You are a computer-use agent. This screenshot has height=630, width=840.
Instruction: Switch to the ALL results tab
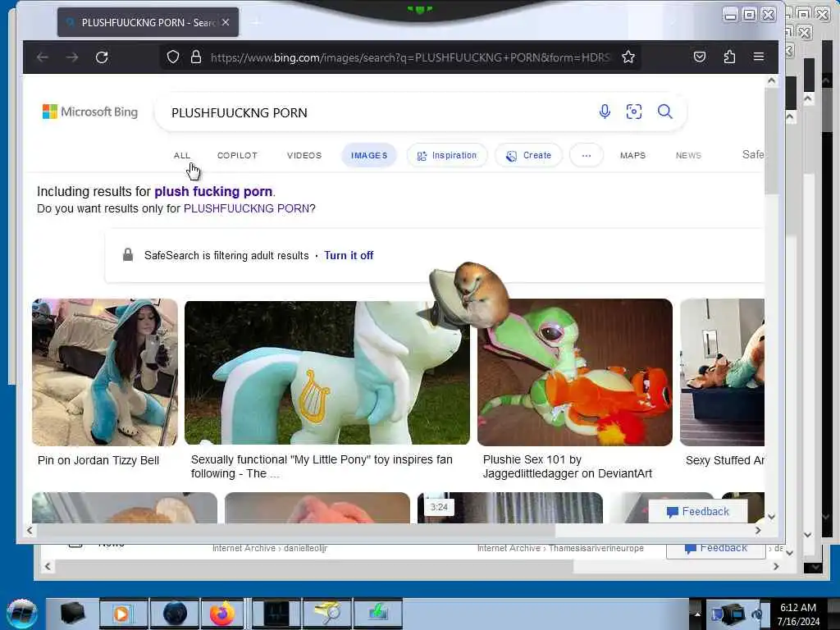coord(182,155)
